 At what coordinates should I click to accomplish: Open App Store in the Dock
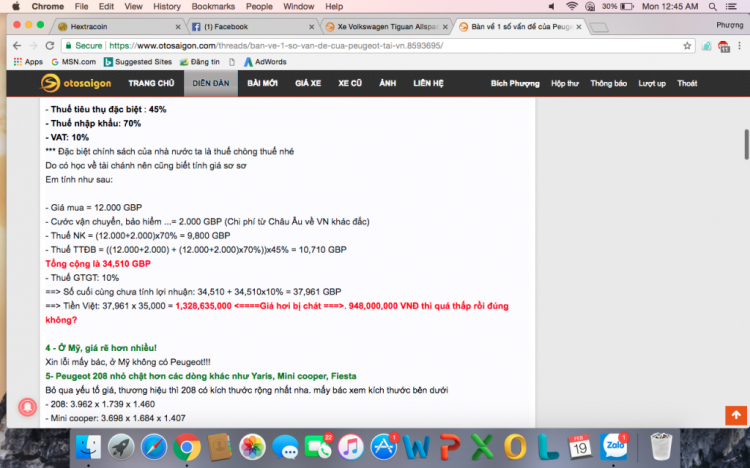coord(384,447)
